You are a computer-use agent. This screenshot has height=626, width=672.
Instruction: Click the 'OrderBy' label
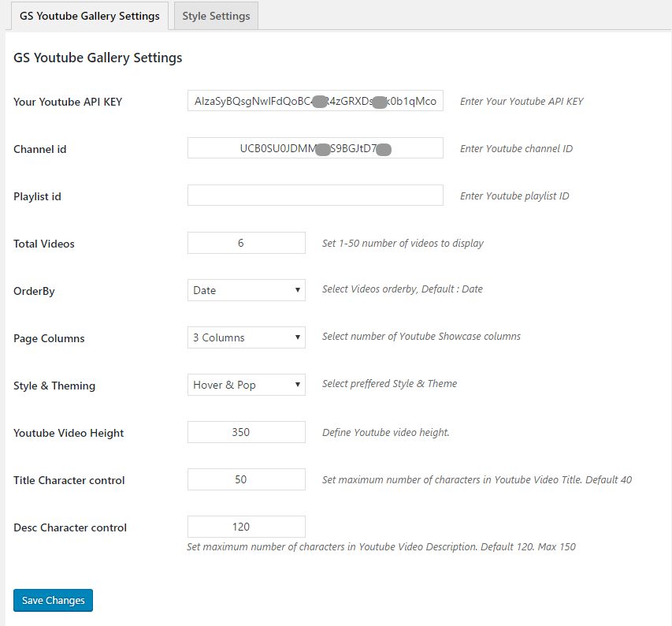click(x=34, y=291)
